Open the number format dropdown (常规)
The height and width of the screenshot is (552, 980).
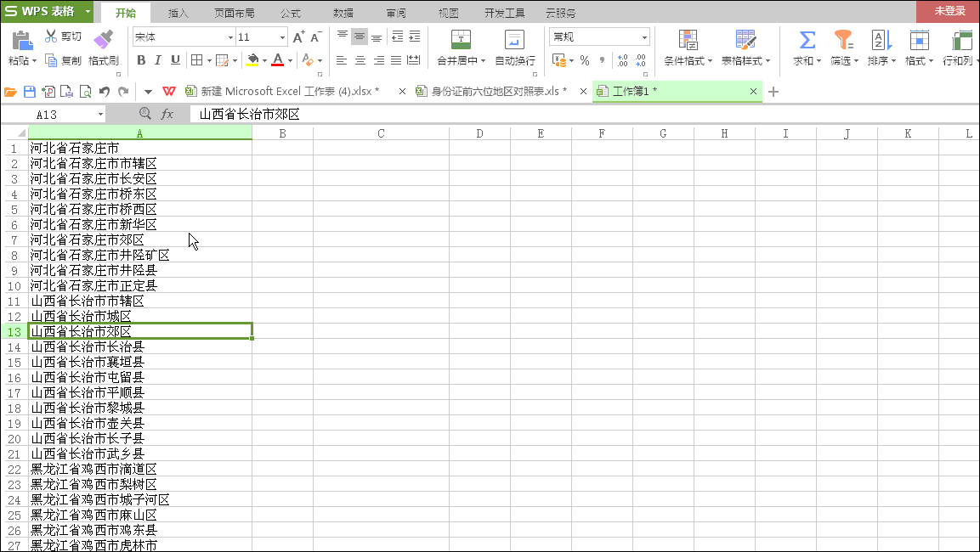pos(644,37)
